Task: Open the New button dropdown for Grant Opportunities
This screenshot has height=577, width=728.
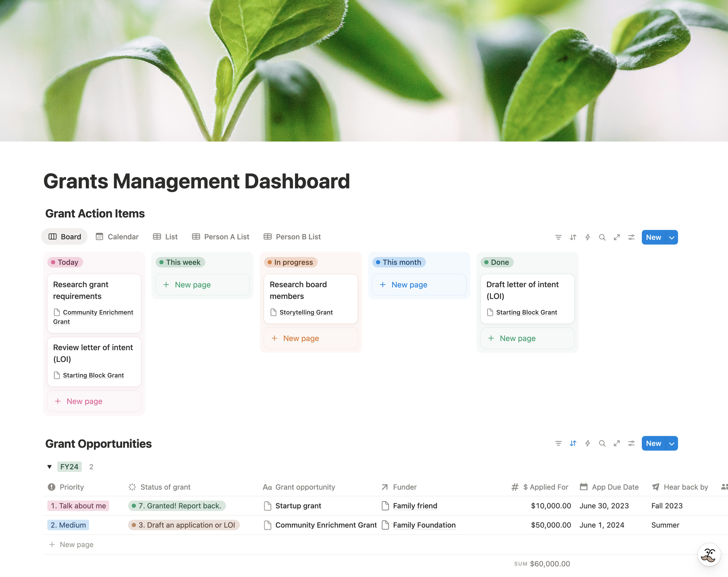Action: (x=672, y=443)
